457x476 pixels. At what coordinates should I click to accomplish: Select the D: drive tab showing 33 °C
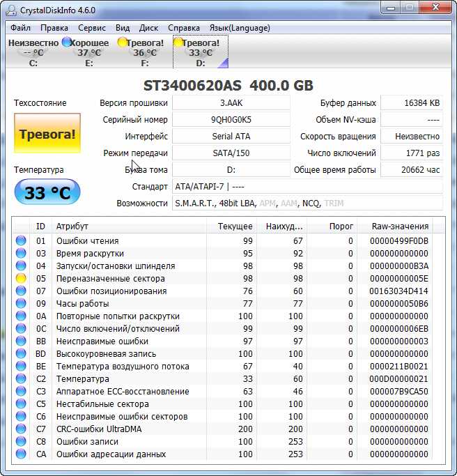point(200,53)
